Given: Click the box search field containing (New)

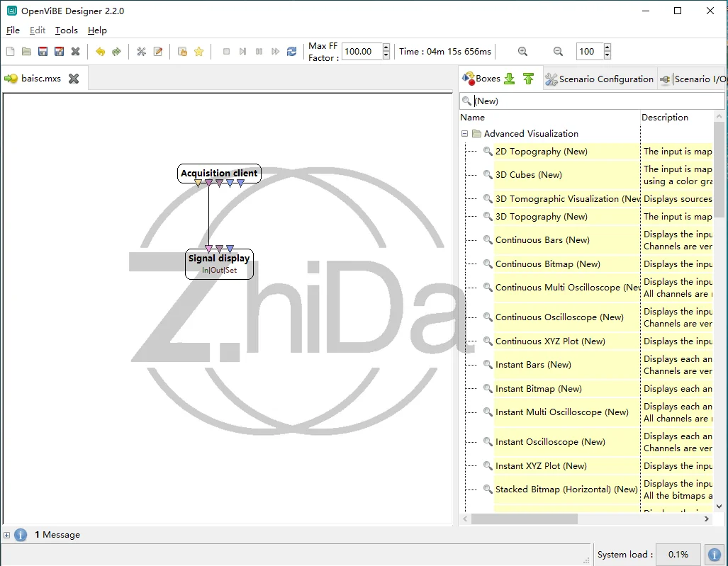Looking at the screenshot, I should pyautogui.click(x=592, y=101).
